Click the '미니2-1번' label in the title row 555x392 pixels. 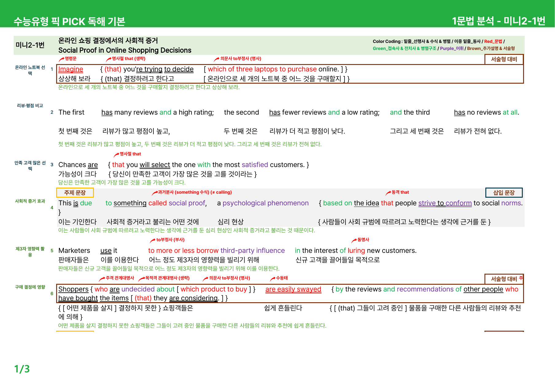[x=30, y=45]
